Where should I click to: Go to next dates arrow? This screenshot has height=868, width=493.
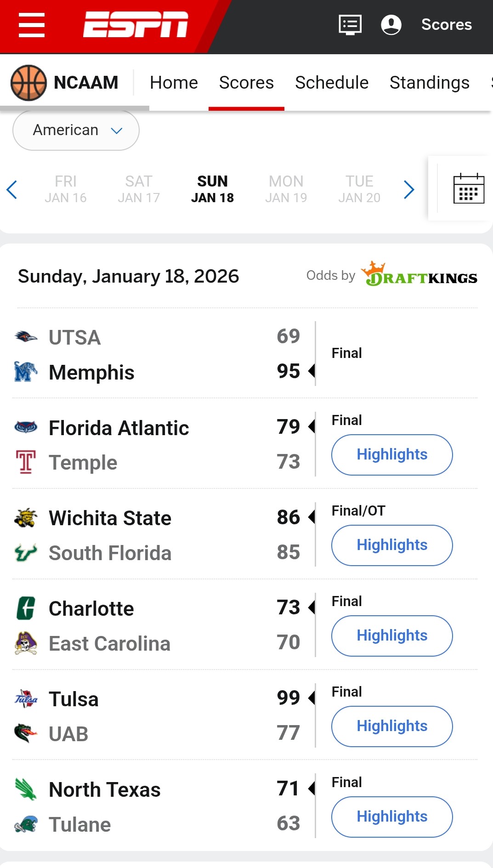409,189
